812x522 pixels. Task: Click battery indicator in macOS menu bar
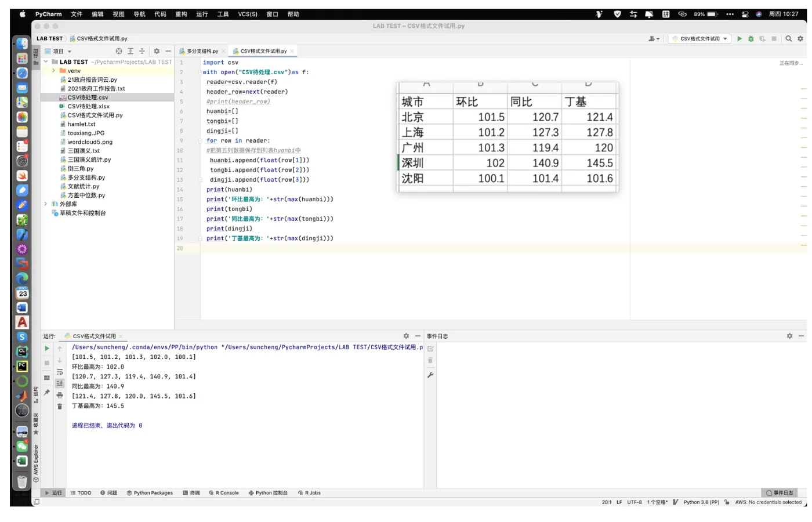(706, 14)
